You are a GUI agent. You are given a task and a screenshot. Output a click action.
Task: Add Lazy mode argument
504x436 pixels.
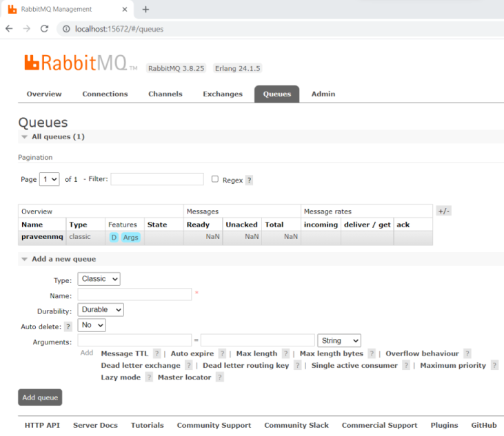[121, 377]
